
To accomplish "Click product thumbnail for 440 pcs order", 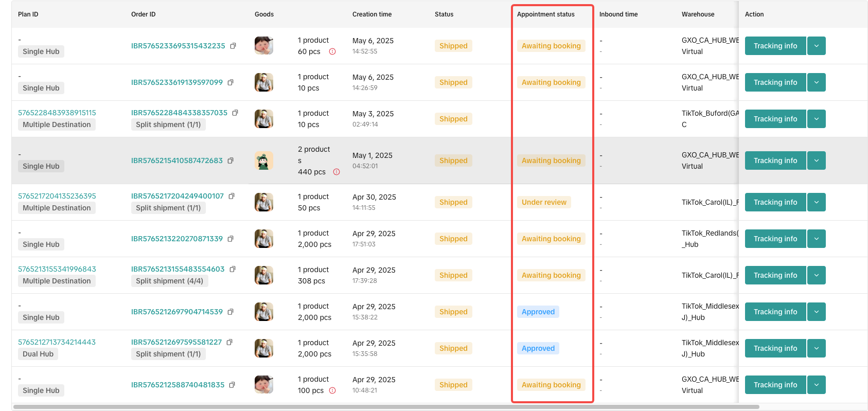I will 263,160.
